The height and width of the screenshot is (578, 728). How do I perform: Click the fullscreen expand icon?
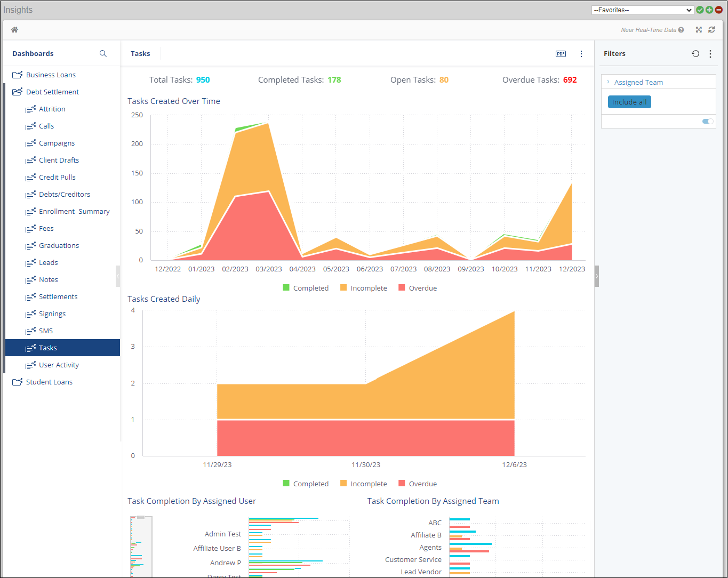699,30
